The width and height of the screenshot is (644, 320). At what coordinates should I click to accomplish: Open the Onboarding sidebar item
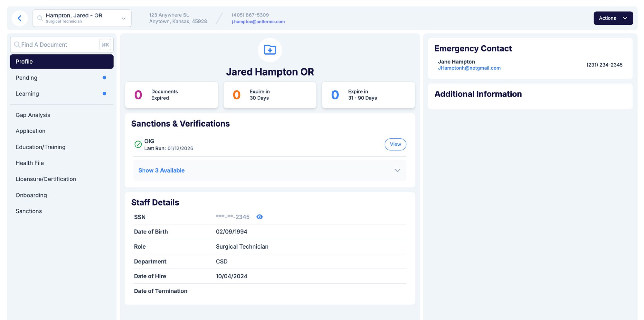pos(31,195)
